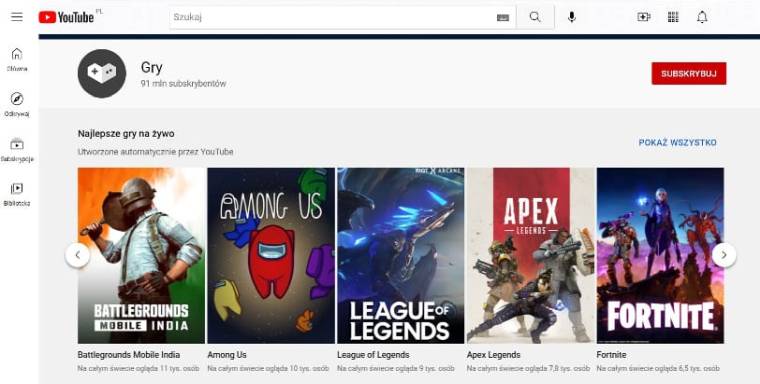Click the POKAŻ WSZYSTKO link
Image resolution: width=760 pixels, height=384 pixels.
pos(677,143)
